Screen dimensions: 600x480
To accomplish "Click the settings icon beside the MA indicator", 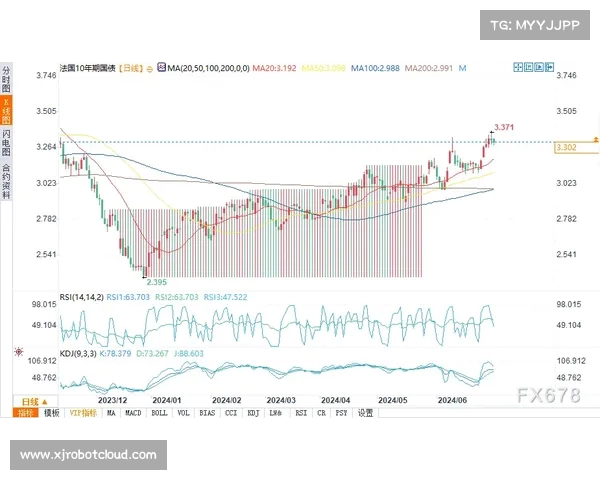I will coord(161,68).
